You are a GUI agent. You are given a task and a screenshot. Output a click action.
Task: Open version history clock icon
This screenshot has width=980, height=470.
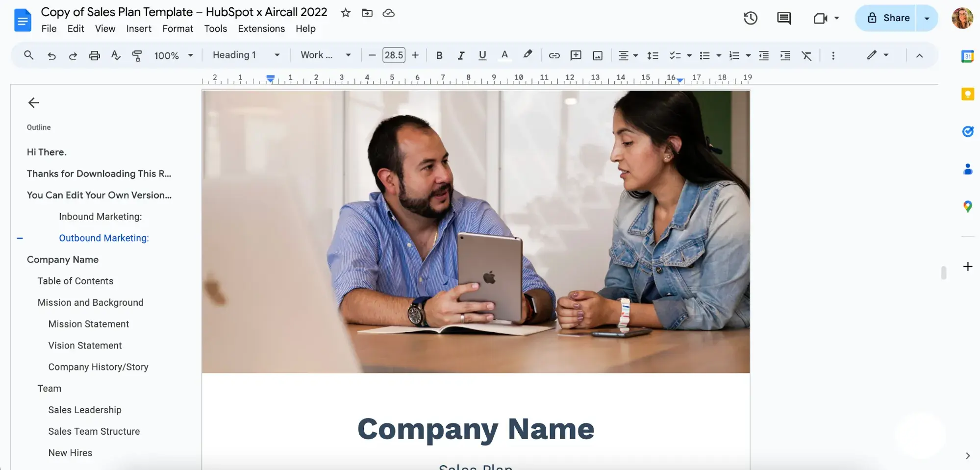coord(751,18)
